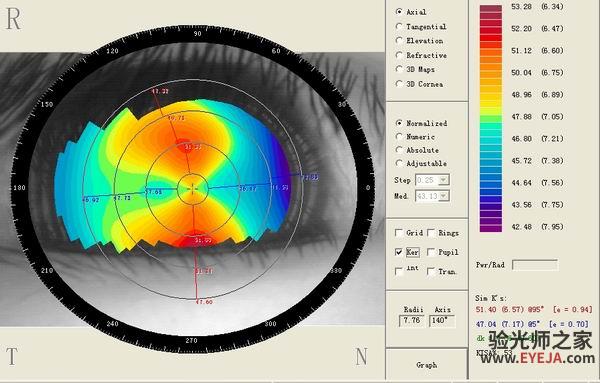This screenshot has width=600, height=383.
Task: Click the scale label 51.12 (6.60)
Action: (537, 51)
